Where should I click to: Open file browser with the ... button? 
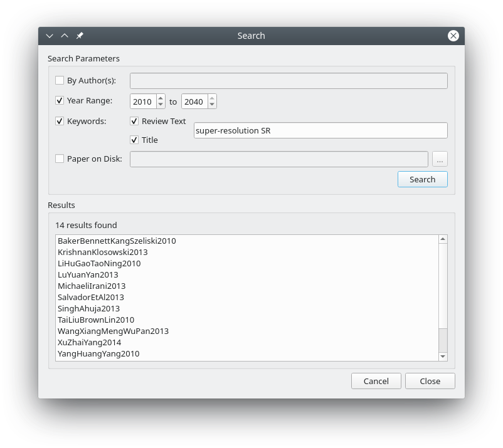tap(440, 159)
